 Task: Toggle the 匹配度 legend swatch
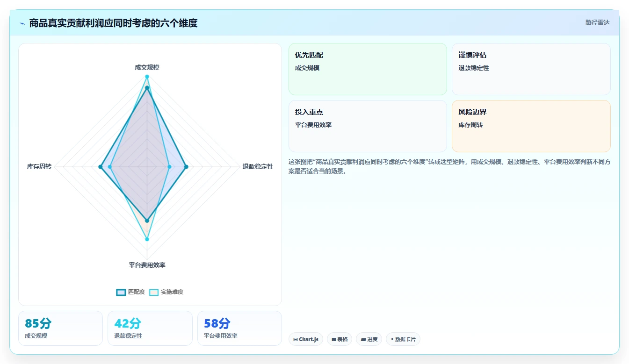[121, 292]
